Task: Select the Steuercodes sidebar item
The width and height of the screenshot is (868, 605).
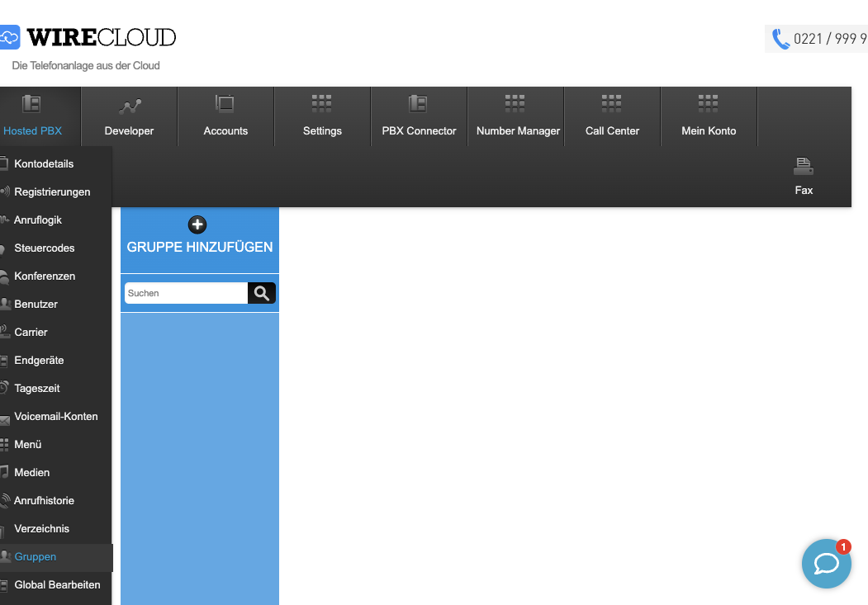Action: point(45,248)
